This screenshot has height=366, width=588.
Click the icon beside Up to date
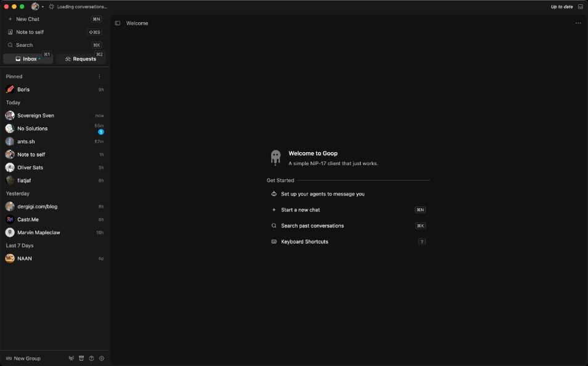point(581,7)
